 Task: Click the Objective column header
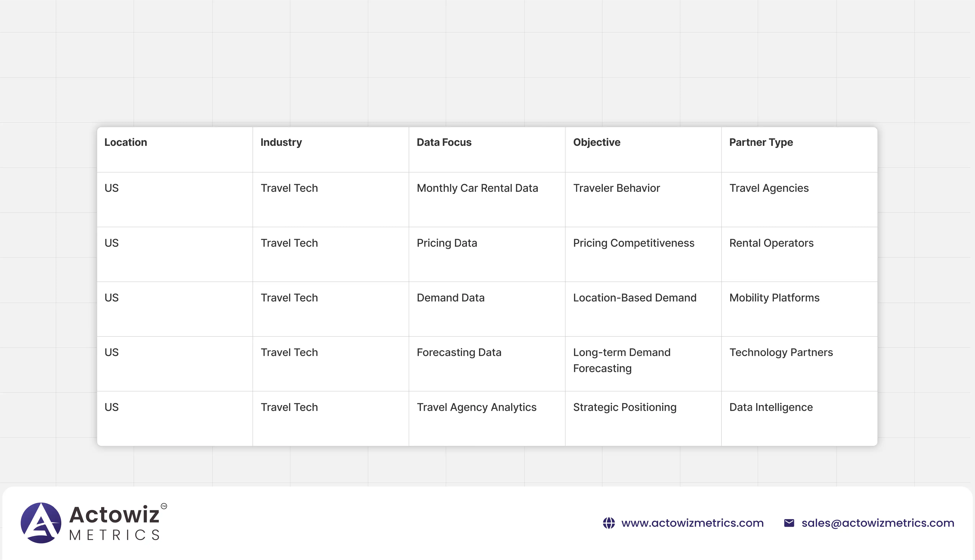[597, 142]
